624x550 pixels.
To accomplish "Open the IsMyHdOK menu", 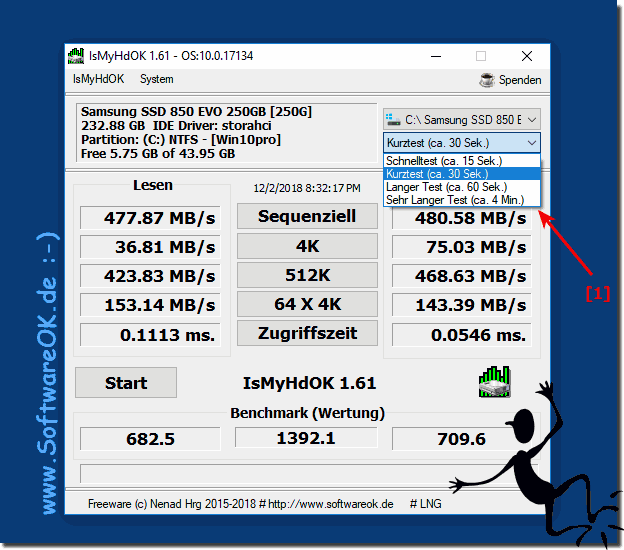I will (98, 79).
